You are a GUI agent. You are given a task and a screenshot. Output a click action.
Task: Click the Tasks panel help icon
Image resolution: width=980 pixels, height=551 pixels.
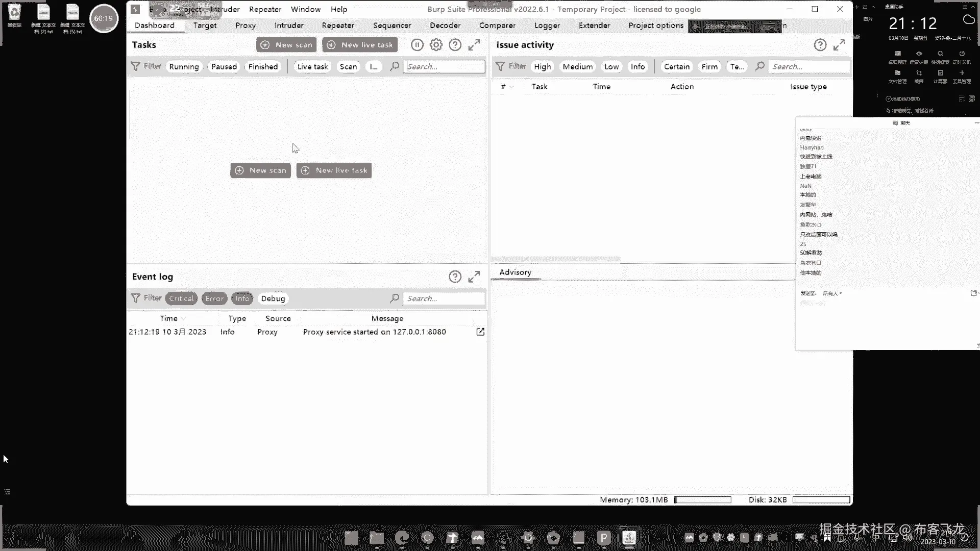(455, 45)
